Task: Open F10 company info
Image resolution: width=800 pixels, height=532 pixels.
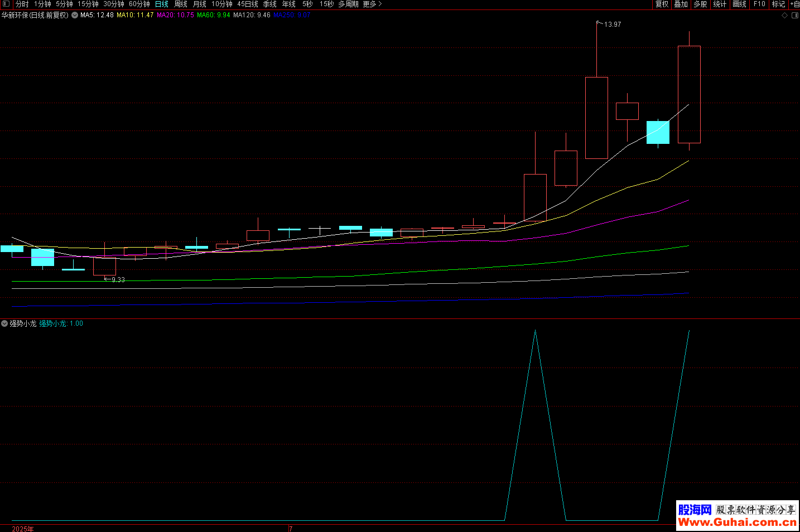Action: 759,4
